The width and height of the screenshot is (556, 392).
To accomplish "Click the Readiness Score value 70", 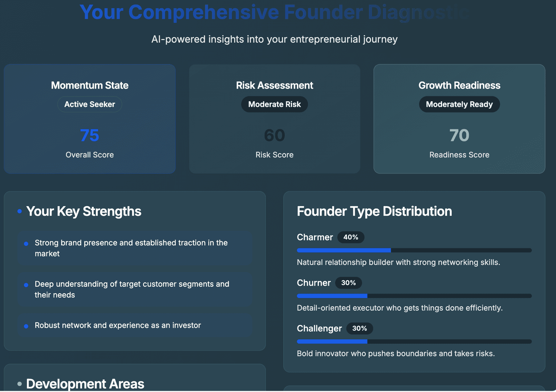I will click(x=459, y=135).
